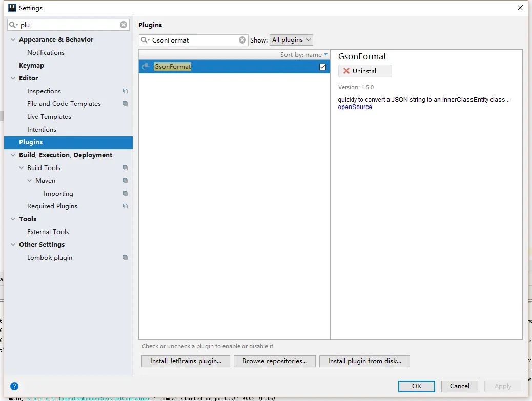Change the Sort by name option
This screenshot has height=401, width=532.
(303, 55)
